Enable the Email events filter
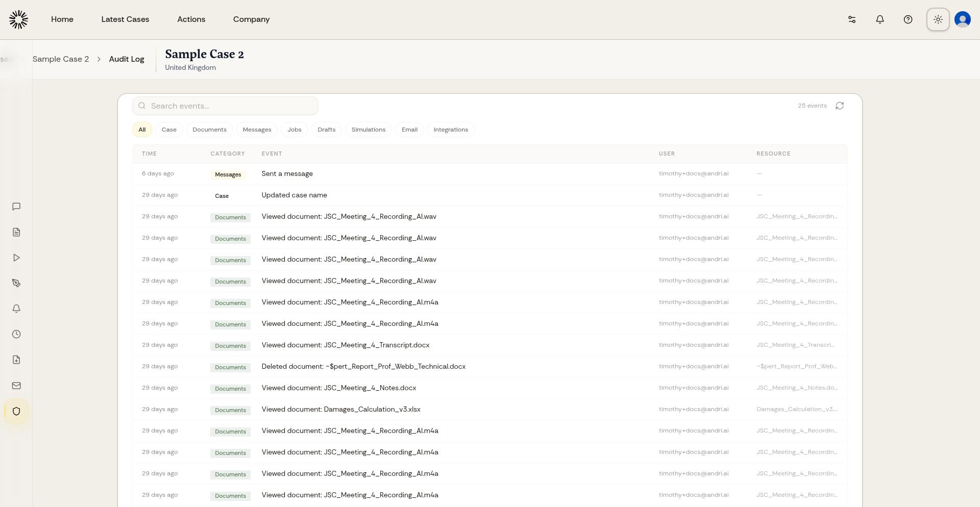The image size is (980, 507). [409, 130]
